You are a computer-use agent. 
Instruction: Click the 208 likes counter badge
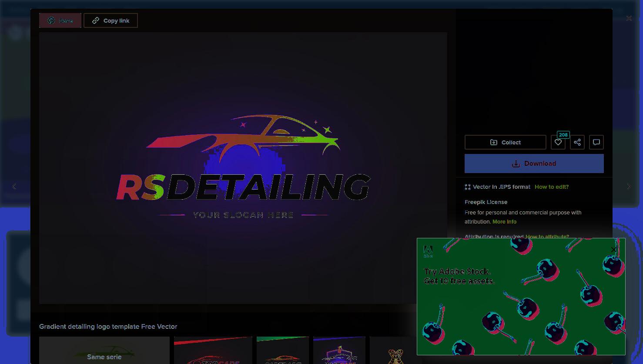coord(563,135)
